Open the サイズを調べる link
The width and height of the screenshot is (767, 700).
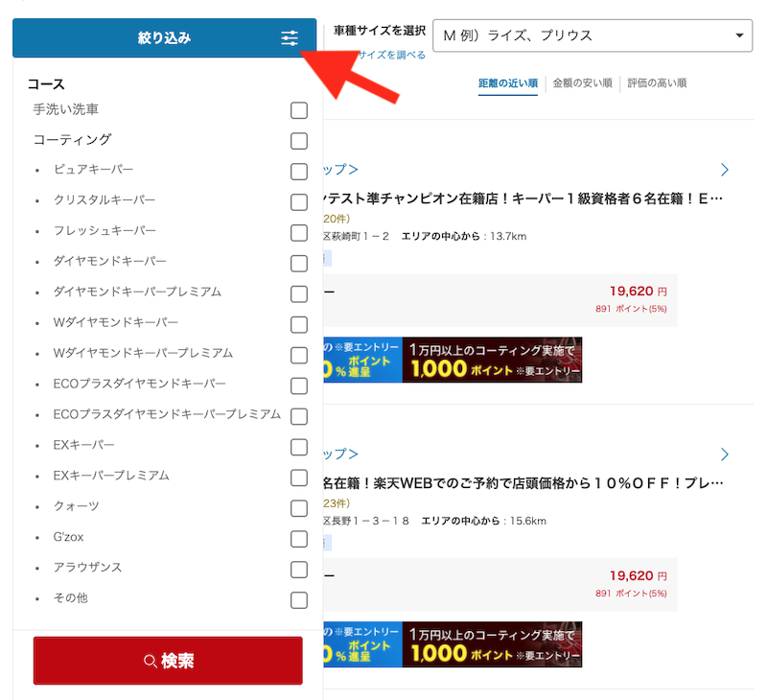(x=391, y=56)
